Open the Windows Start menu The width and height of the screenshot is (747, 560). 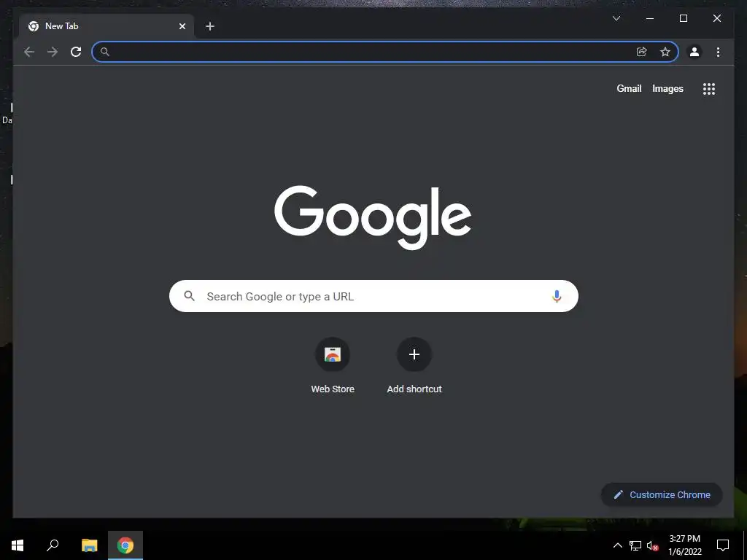point(18,545)
